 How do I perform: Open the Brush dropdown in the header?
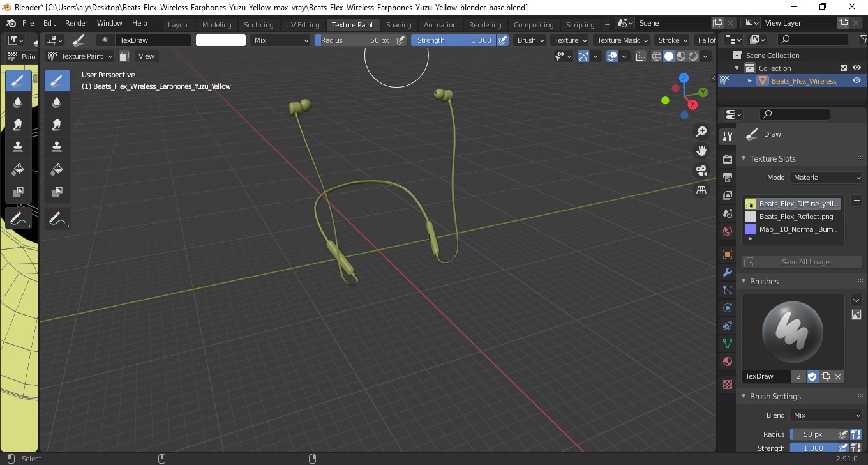click(530, 40)
